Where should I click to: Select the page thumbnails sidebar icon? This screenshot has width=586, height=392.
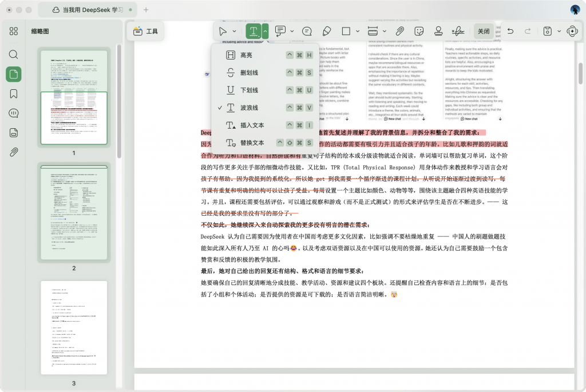pos(14,74)
